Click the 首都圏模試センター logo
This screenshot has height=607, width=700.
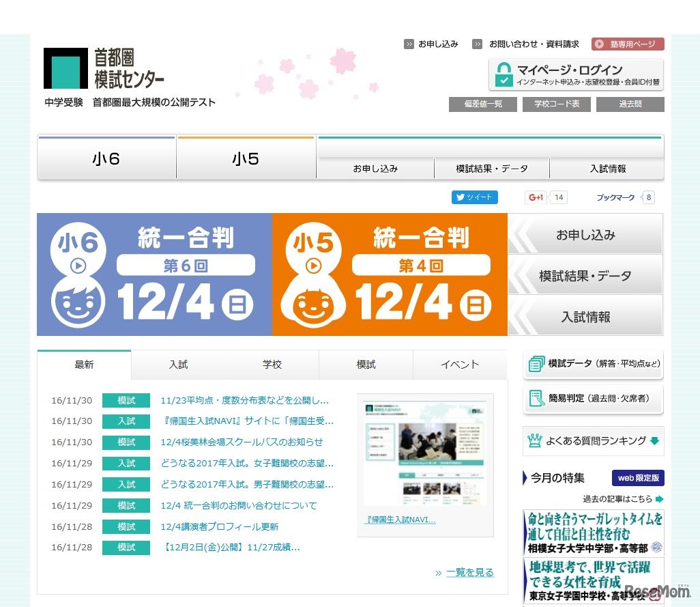pos(104,68)
